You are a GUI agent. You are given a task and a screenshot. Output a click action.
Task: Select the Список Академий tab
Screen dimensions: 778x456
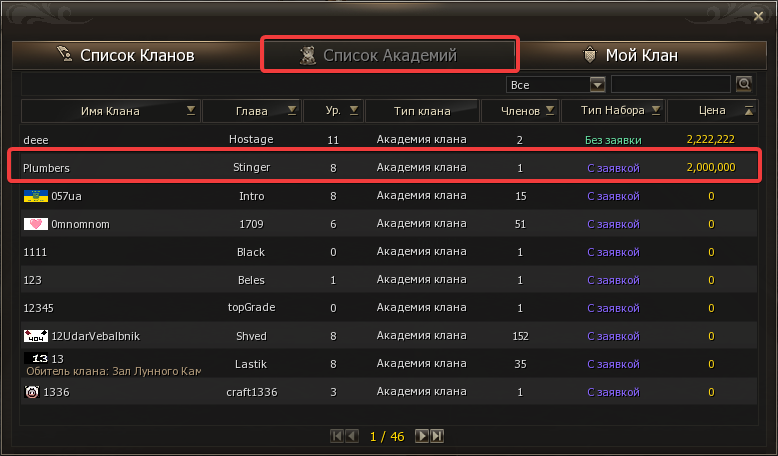(390, 55)
